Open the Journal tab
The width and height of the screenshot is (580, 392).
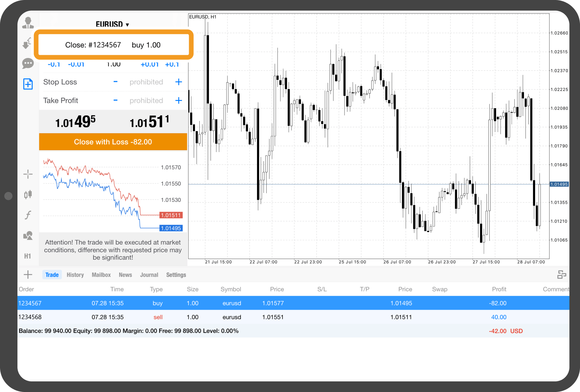tap(149, 275)
